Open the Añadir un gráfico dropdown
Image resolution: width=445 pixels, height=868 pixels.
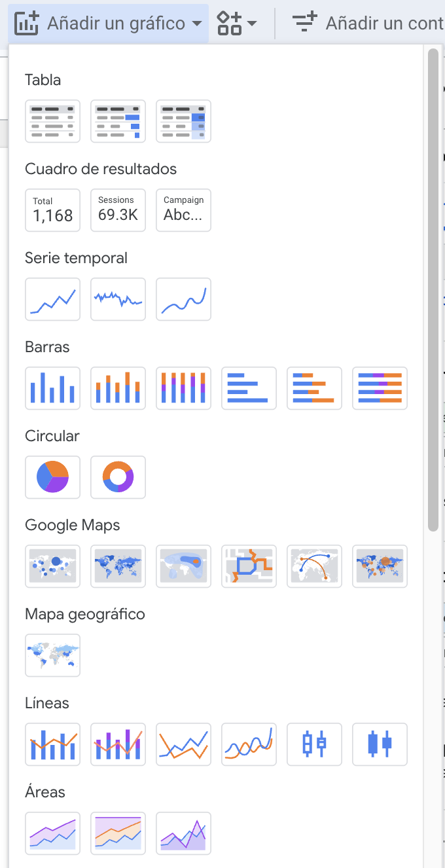point(109,24)
